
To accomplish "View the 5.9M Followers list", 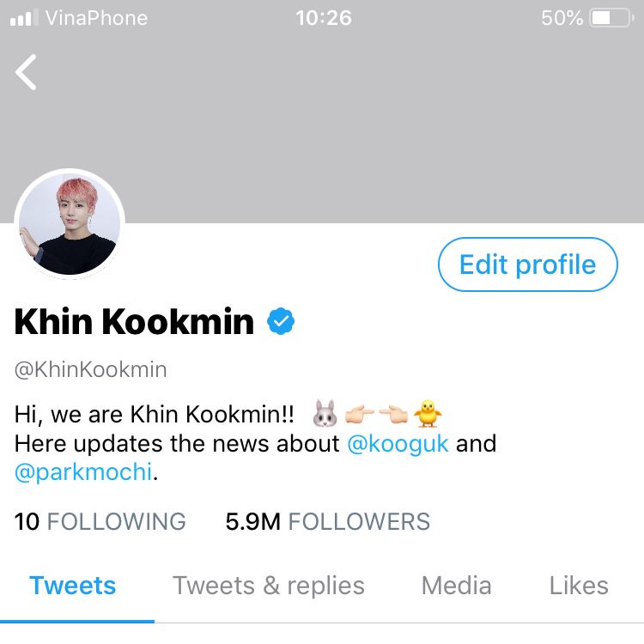I will coord(328,521).
